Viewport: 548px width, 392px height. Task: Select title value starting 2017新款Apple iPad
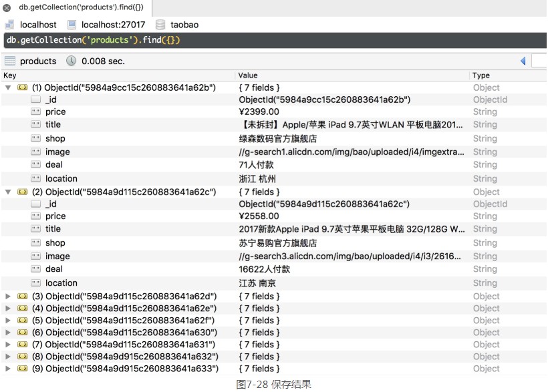(x=352, y=229)
